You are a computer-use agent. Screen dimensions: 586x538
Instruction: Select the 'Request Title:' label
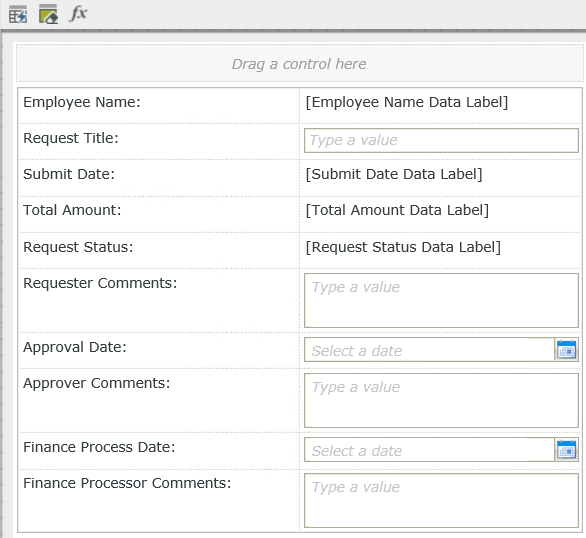(71, 138)
